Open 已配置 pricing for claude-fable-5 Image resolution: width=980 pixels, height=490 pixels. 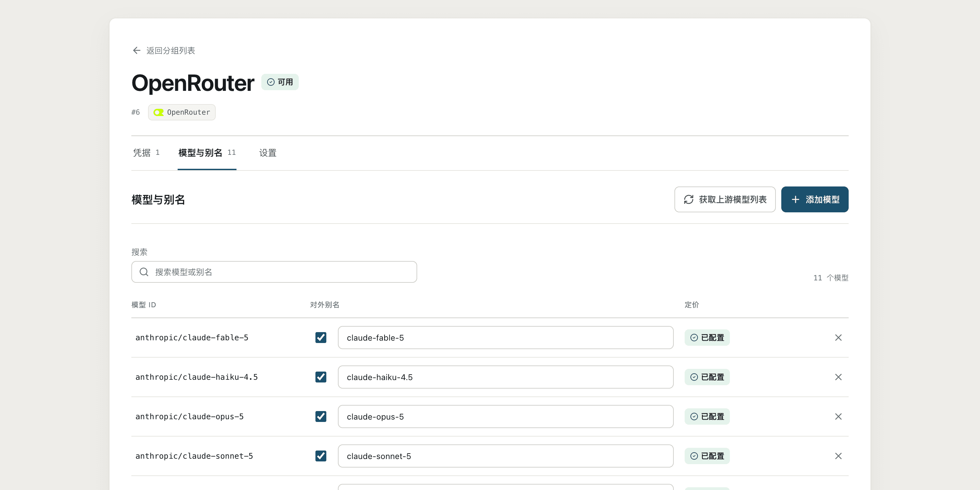tap(707, 338)
